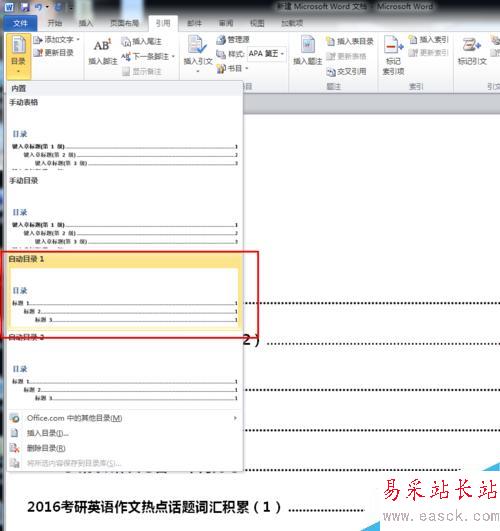The image size is (500, 531).
Task: Click the 删除目录 red X icon
Action: click(14, 448)
